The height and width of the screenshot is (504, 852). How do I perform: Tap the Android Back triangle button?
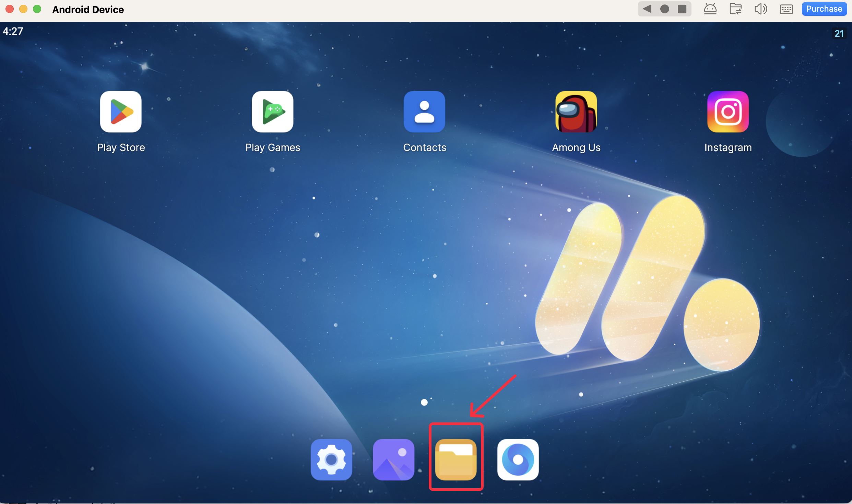click(647, 9)
